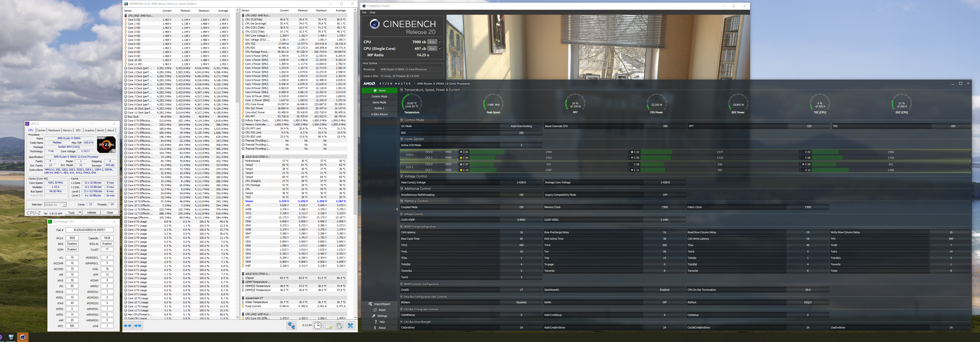This screenshot has height=342, width=980.
Task: Click the HWiNFO clock reset icon
Action: (x=318, y=326)
